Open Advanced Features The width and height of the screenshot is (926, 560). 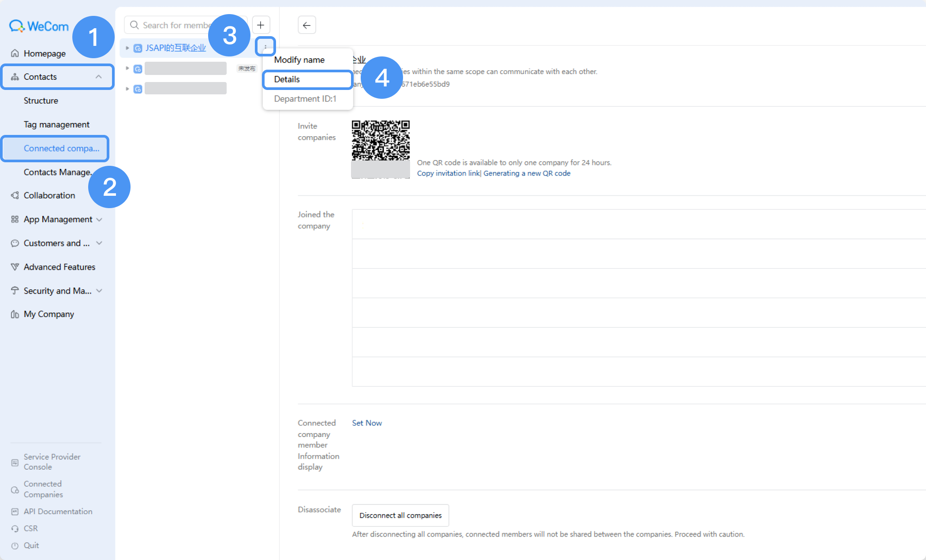pyautogui.click(x=60, y=267)
